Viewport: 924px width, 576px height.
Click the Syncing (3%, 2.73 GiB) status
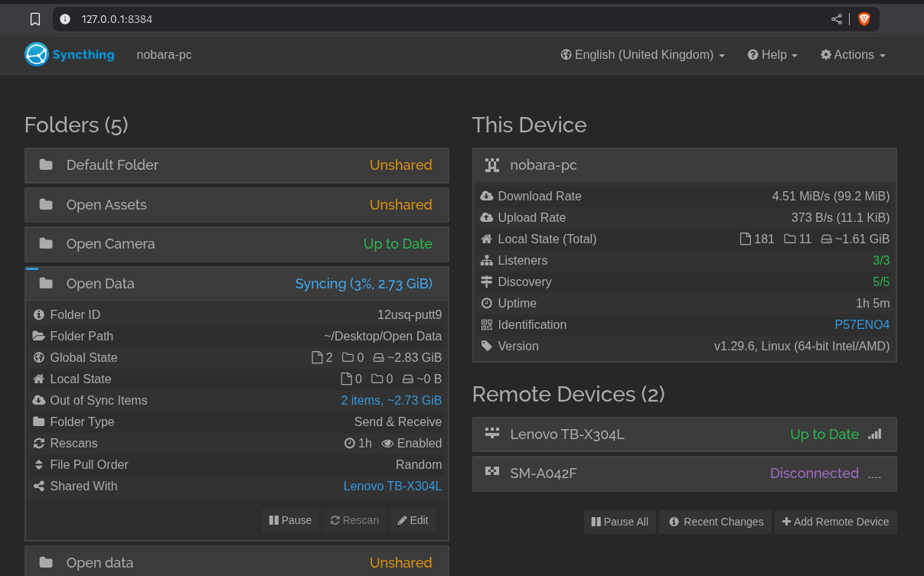point(364,284)
